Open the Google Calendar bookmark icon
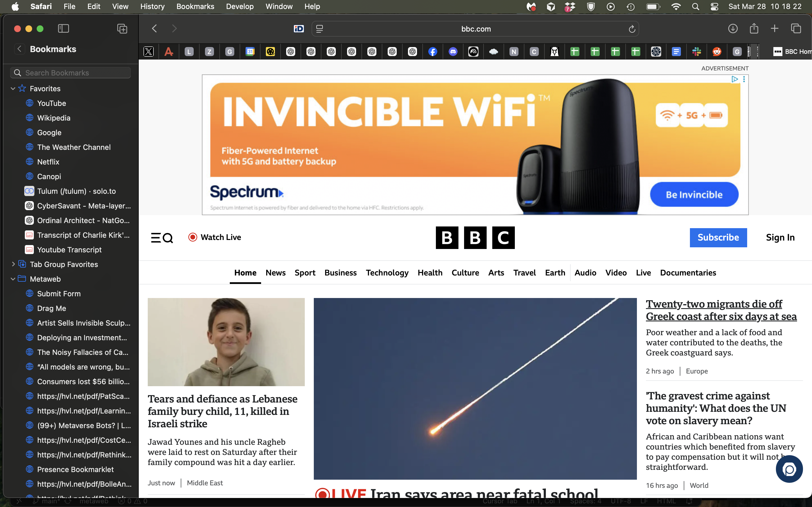The image size is (812, 507). tap(250, 51)
